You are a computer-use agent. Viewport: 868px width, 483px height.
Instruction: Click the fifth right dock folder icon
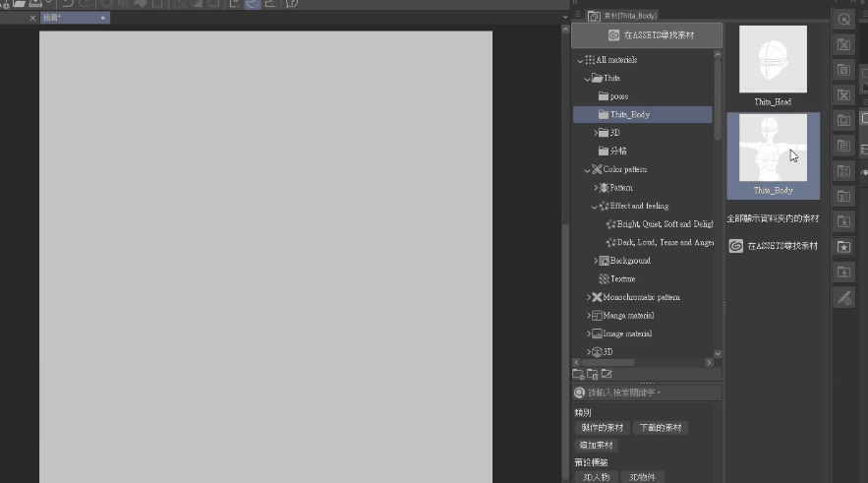click(843, 120)
